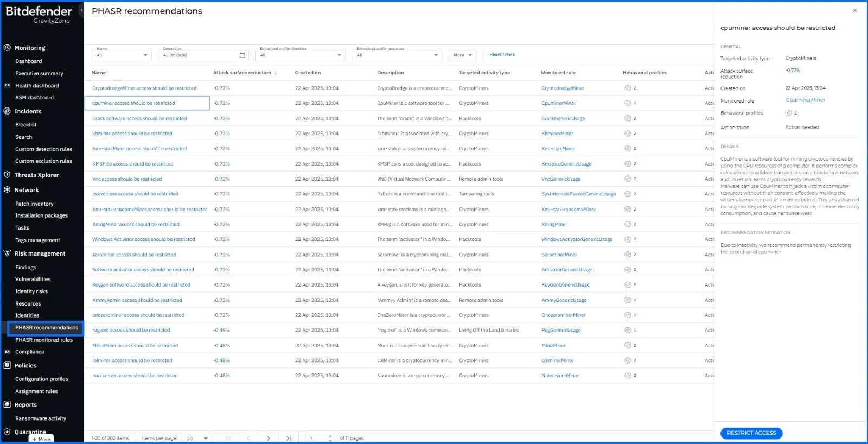Screen dimensions: 868x444
Task: Open the Name filter dropdown
Action: click(x=122, y=55)
